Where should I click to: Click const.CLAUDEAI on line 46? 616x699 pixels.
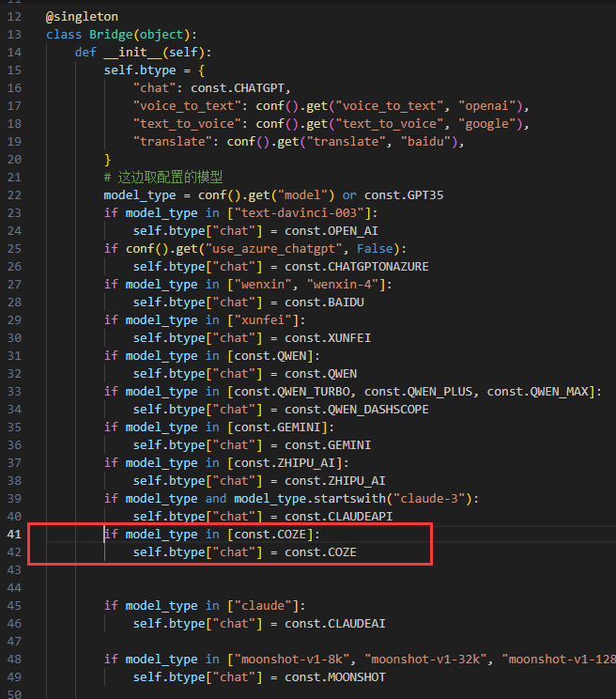tap(335, 623)
